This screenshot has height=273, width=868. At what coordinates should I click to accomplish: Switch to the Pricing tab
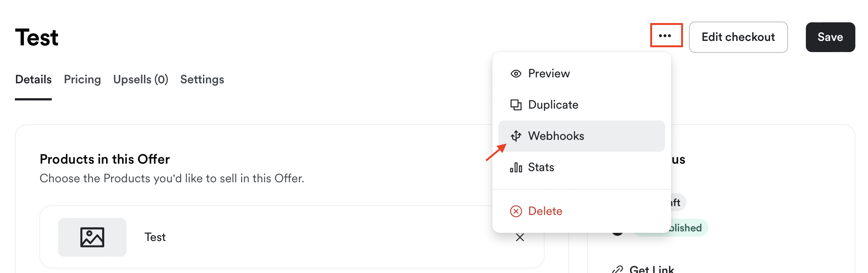[x=82, y=80]
